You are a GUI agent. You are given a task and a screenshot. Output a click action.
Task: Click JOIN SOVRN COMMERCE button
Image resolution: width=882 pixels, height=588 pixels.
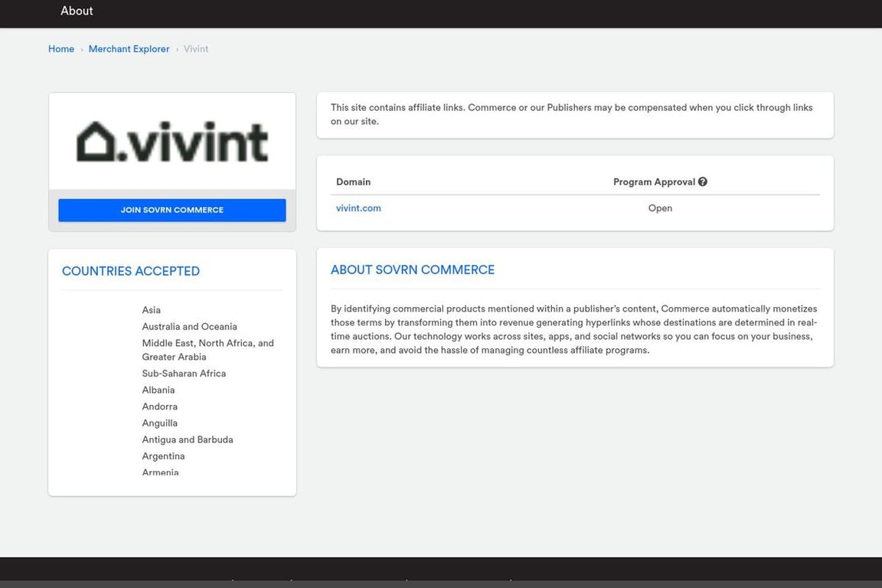(172, 210)
